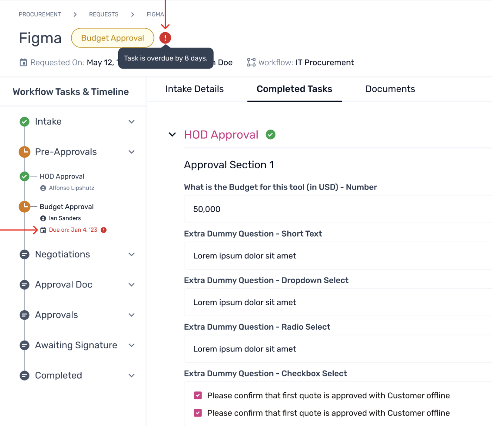Go to Procurement in the breadcrumb
The image size is (504, 441).
pyautogui.click(x=40, y=14)
